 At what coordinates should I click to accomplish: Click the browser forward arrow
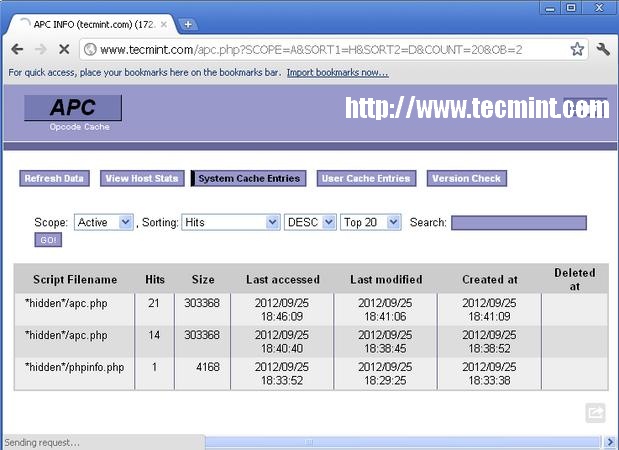coord(41,48)
